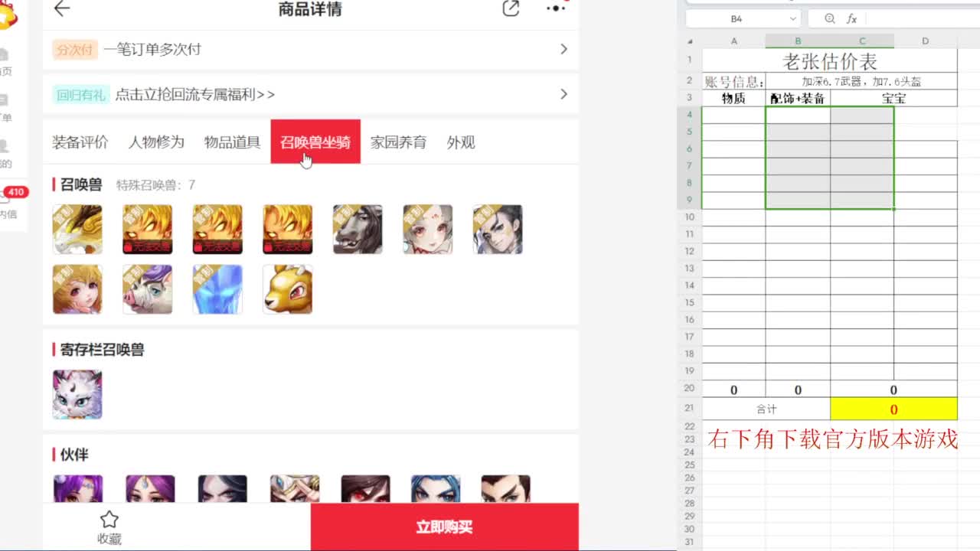Switch to the 物品道具 tab
Screen dimensions: 980x551
[x=232, y=142]
